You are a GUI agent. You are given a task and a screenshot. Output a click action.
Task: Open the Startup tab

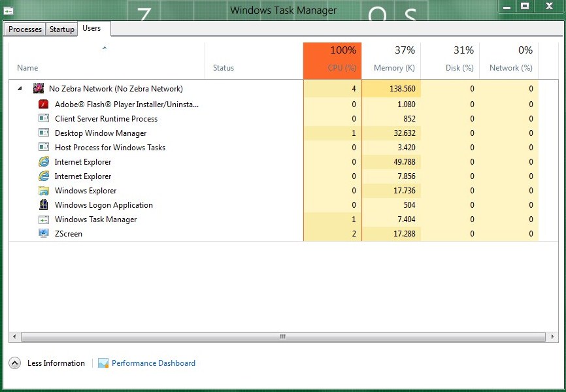point(61,29)
